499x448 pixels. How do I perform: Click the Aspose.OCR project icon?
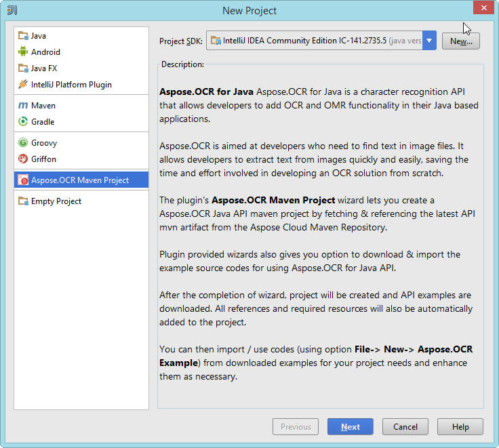pos(23,180)
